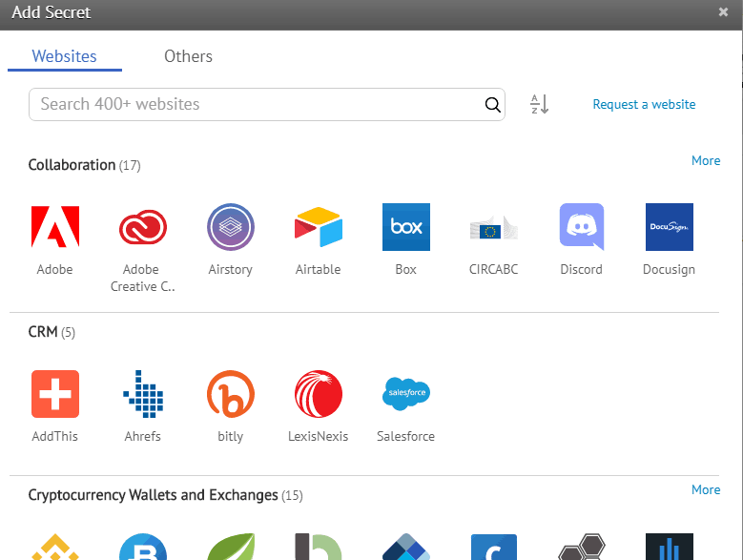Click the Adobe label text

point(55,270)
